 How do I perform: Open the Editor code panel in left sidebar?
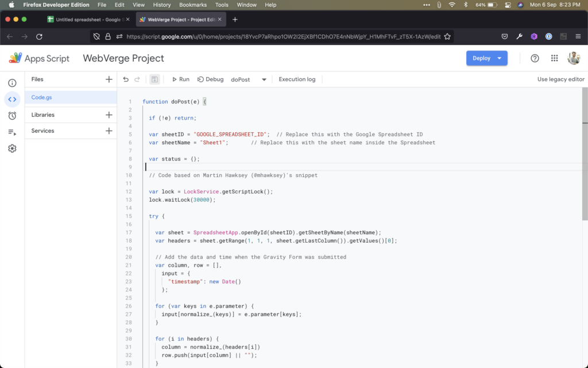click(x=11, y=98)
